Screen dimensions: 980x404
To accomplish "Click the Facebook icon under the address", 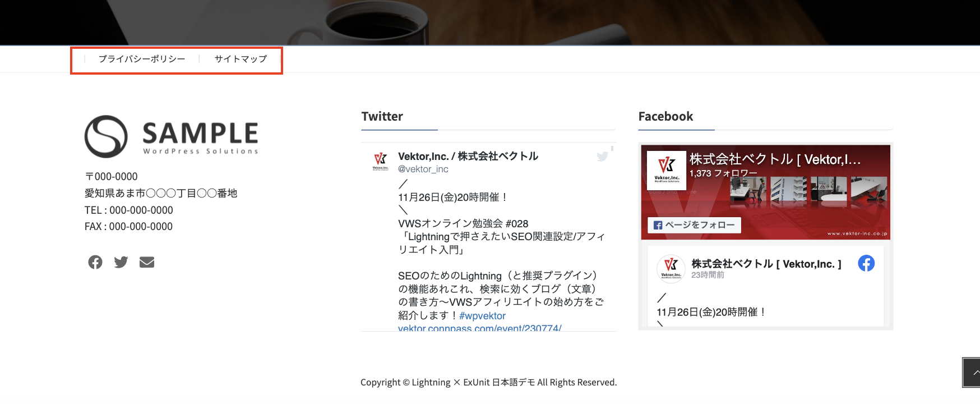I will pos(95,262).
